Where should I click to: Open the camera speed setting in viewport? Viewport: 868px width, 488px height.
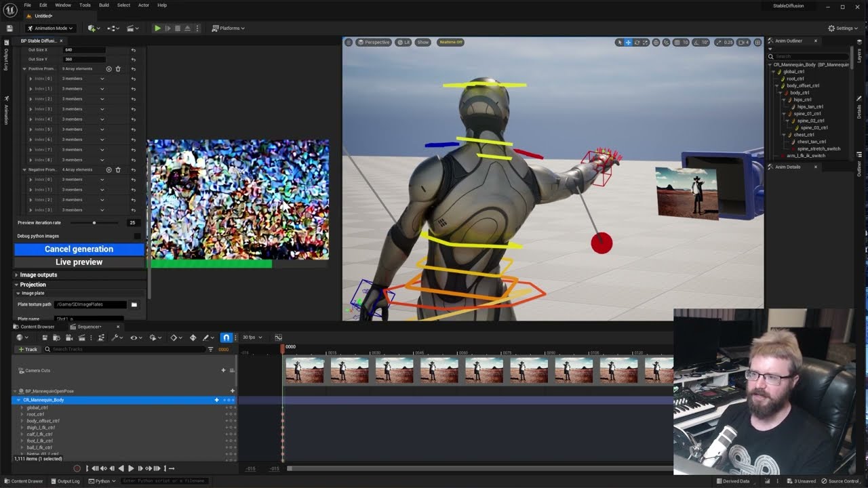pos(744,42)
